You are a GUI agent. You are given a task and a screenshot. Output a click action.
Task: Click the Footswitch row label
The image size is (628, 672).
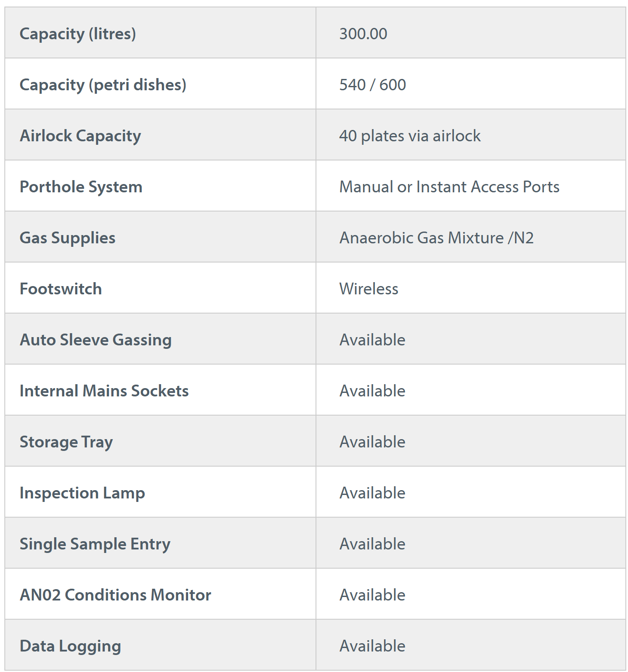[x=61, y=289]
